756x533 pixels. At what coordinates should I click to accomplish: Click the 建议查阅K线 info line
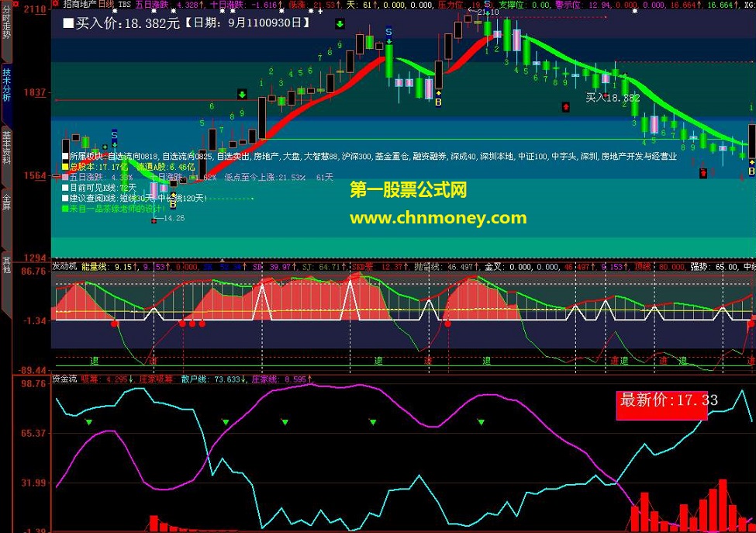point(134,199)
